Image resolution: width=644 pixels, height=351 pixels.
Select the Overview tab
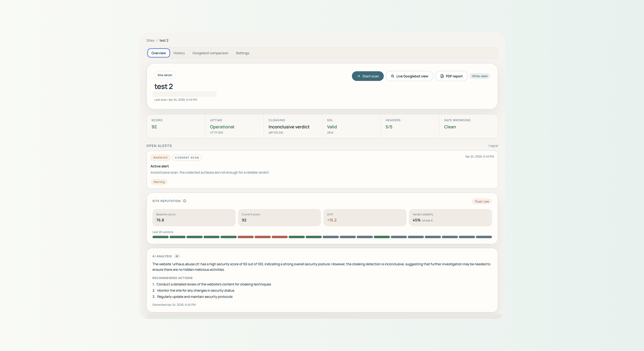pos(159,53)
